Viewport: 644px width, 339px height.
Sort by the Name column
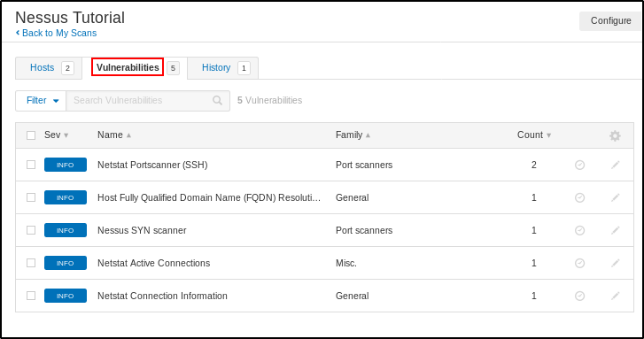tap(114, 135)
